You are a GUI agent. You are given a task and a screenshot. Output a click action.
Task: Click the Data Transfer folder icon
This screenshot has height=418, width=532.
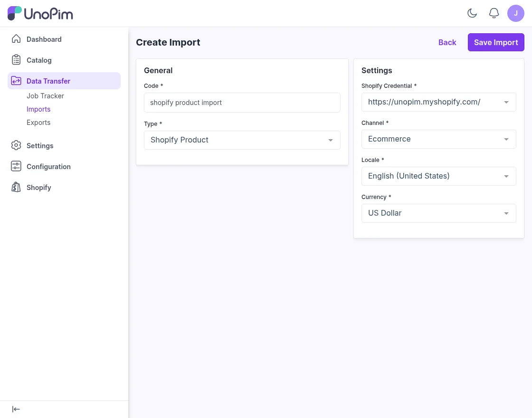(16, 81)
